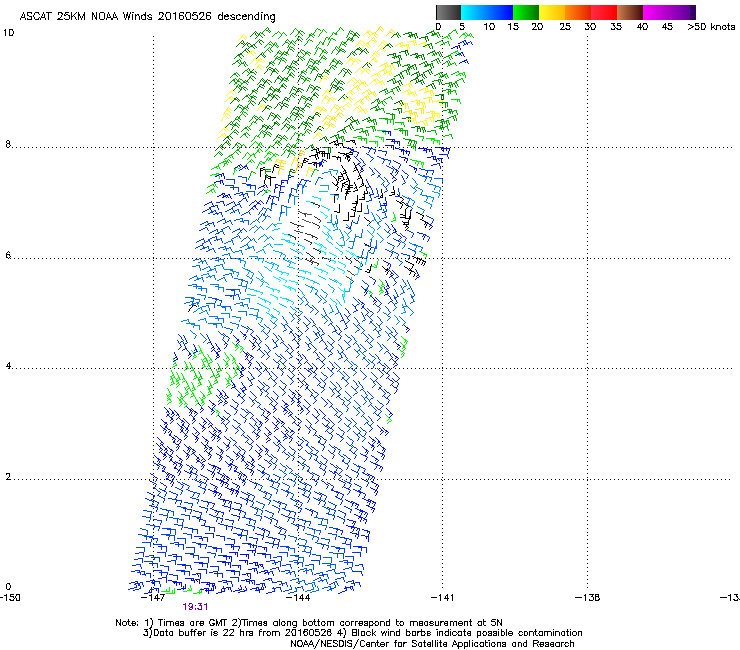Select the cyan 5-10 knots legend swatch
This screenshot has width=740, height=650.
475,12
